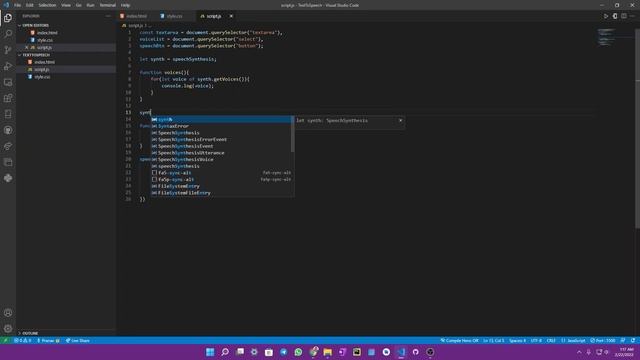Switch to the style.css editor tab
Image resolution: width=640 pixels, height=360 pixels.
click(x=174, y=16)
